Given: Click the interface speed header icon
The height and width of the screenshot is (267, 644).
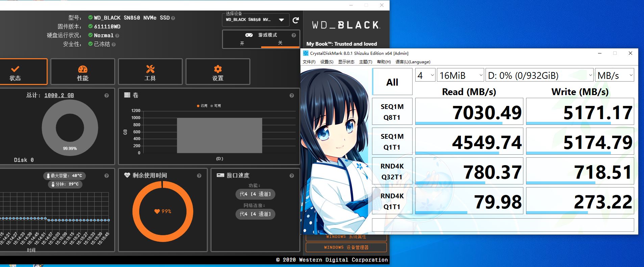Looking at the screenshot, I should tap(220, 175).
